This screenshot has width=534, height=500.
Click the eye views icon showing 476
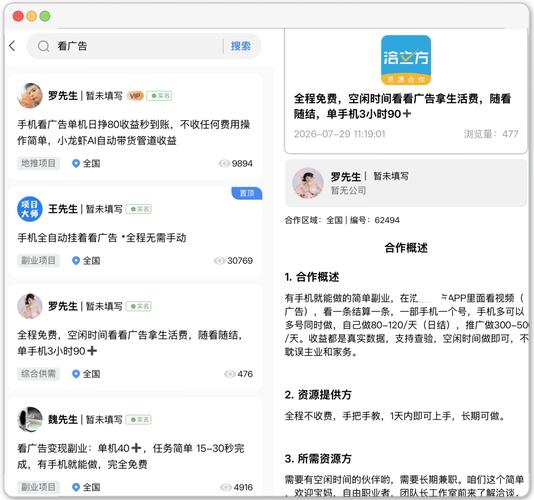click(230, 374)
